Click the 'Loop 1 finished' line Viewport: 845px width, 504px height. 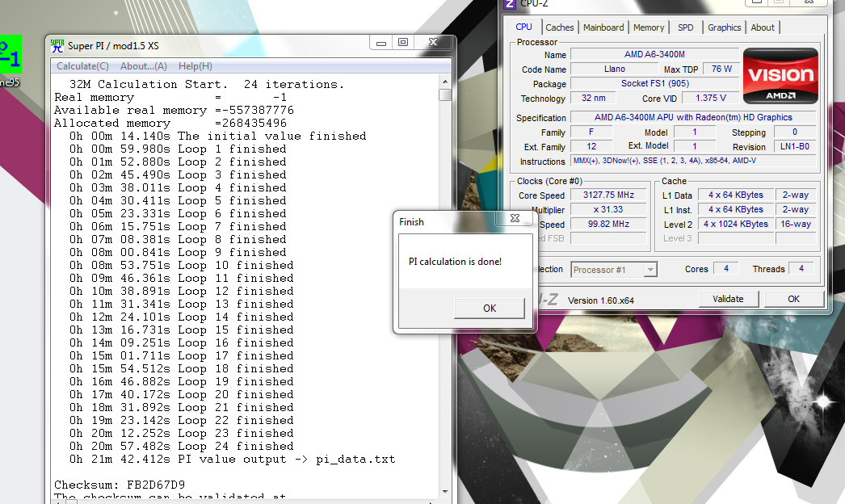(178, 149)
